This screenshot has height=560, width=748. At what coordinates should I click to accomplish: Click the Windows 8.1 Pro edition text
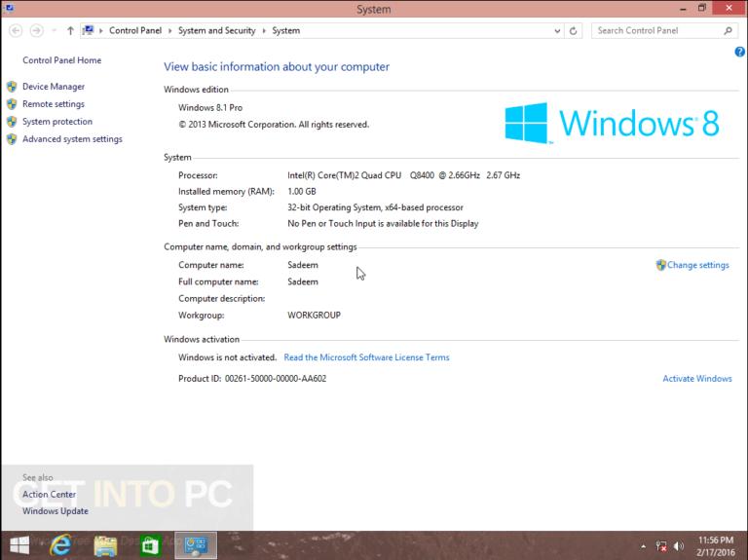(210, 108)
